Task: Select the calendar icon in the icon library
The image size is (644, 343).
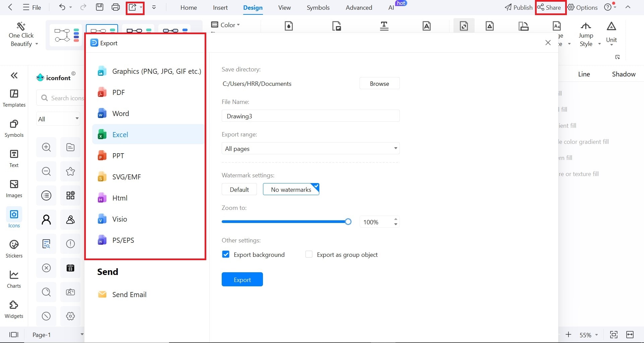Action: (70, 268)
